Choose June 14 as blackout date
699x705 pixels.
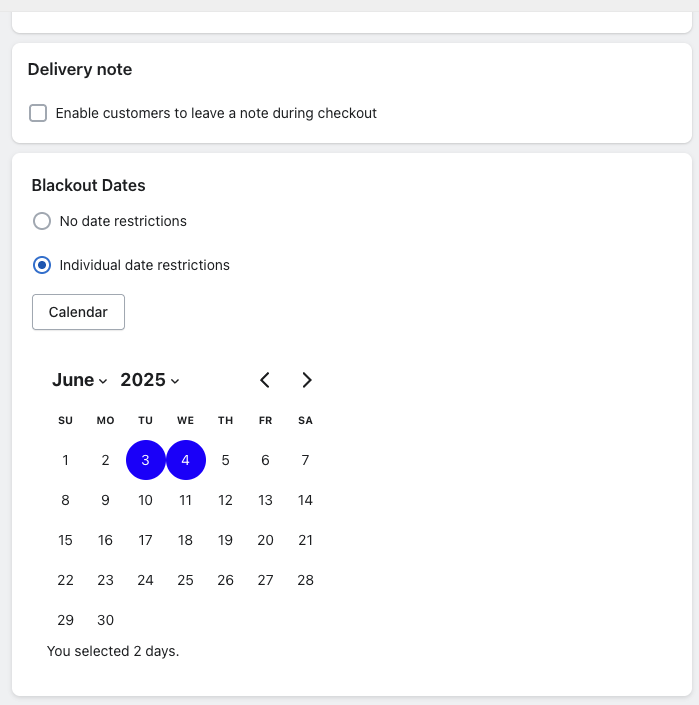pyautogui.click(x=305, y=500)
